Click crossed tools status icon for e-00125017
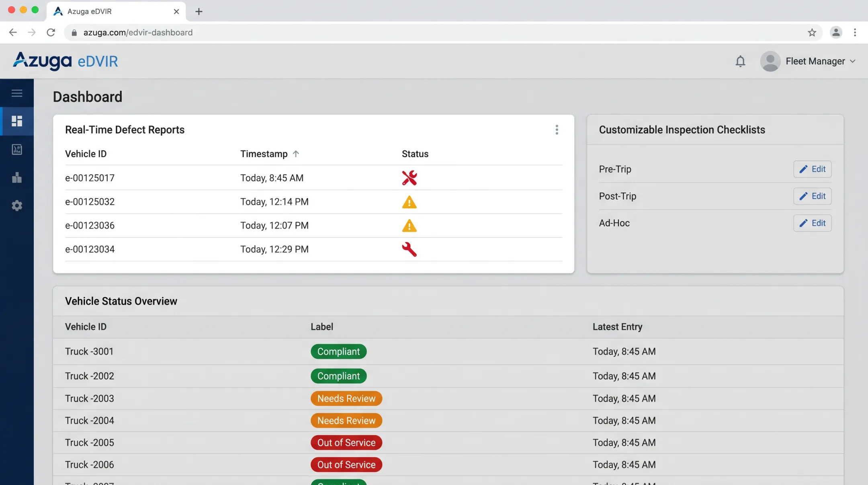Screen dimensions: 868x485 (409, 178)
